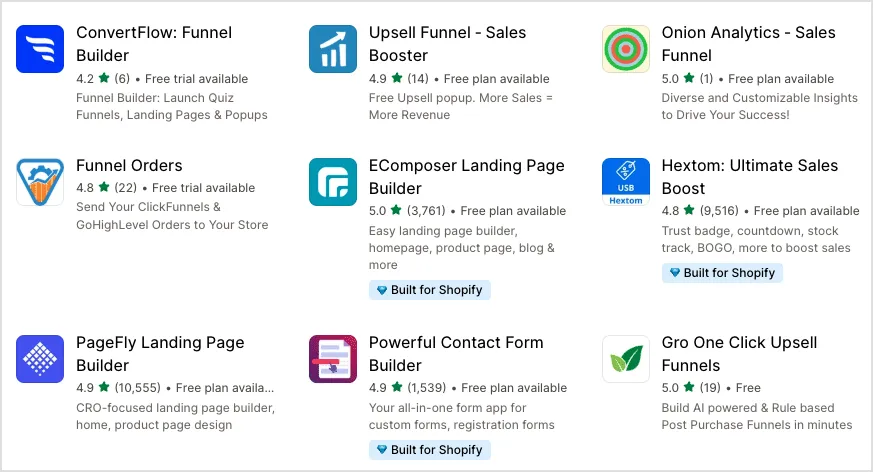Open the Hextom USB tag icon

click(626, 181)
